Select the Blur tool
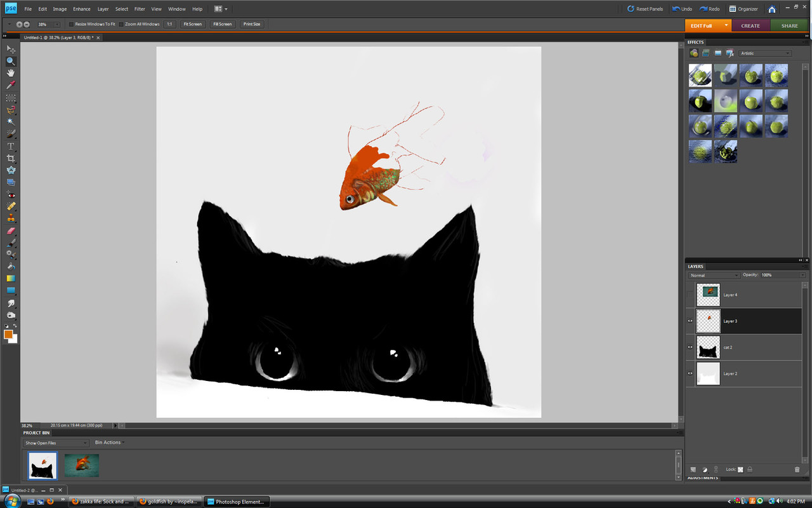The width and height of the screenshot is (812, 508). [x=11, y=304]
